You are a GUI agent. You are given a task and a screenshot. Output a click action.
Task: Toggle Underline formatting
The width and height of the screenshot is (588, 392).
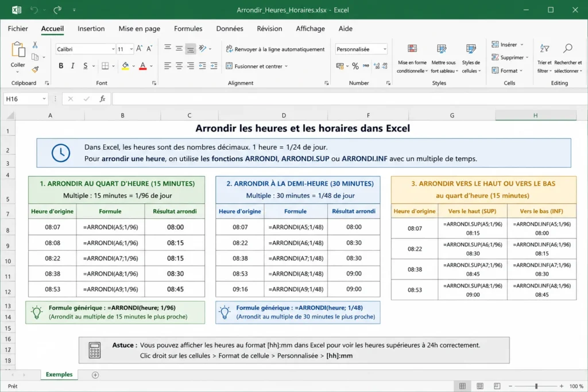coord(86,66)
